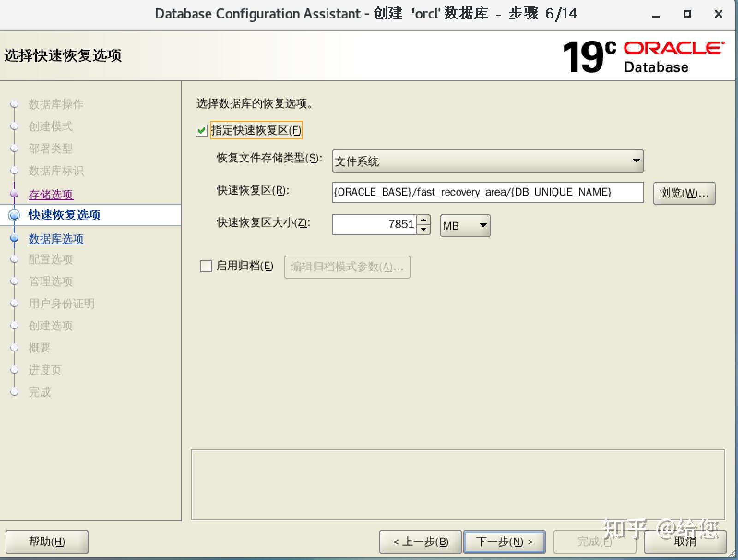Click the 快速恢复区 path input field
738x560 pixels.
[x=488, y=192]
